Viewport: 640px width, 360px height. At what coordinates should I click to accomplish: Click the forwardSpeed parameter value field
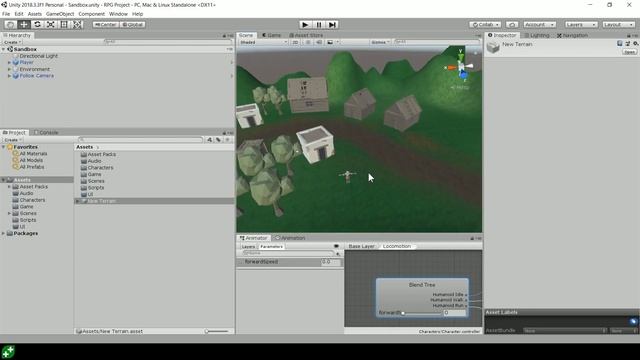pyautogui.click(x=331, y=262)
